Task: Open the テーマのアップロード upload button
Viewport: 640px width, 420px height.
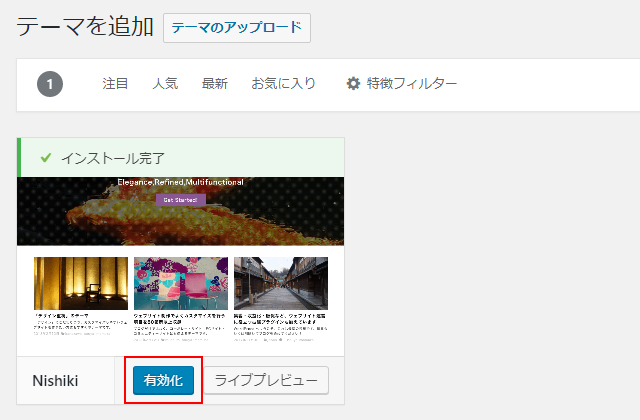Action: (237, 28)
